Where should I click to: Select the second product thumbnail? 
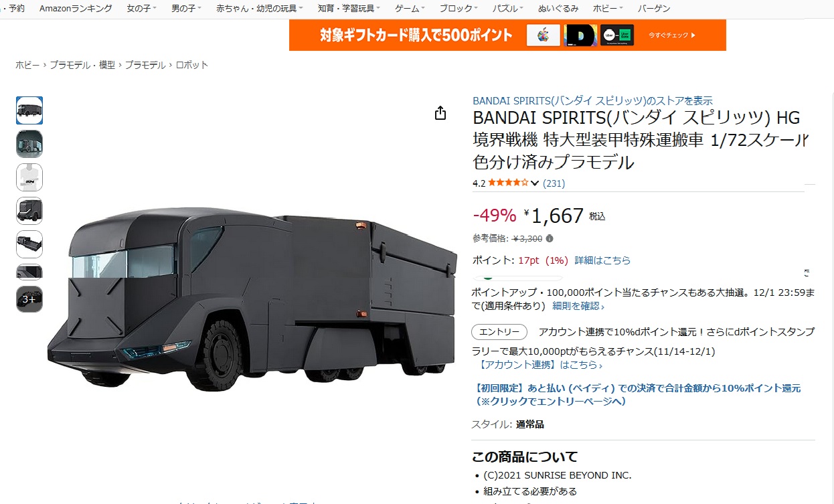click(29, 144)
